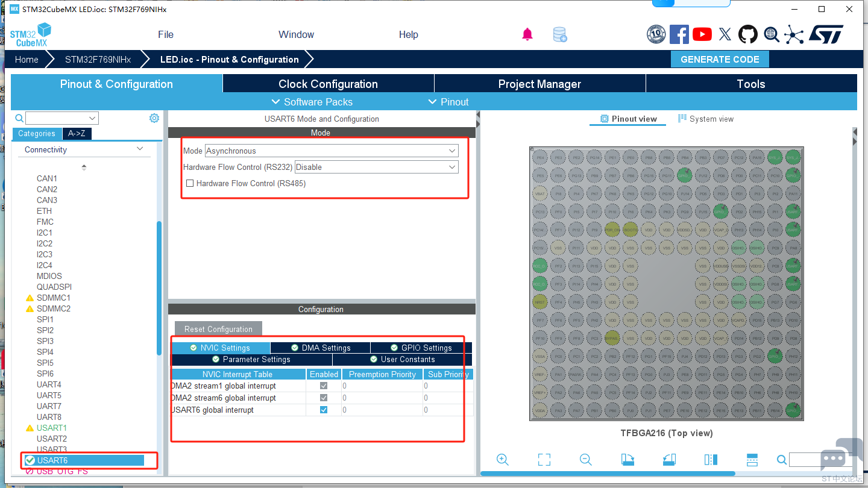The height and width of the screenshot is (488, 868).
Task: Click the peripheral list vertical scrollbar
Action: pos(159,288)
